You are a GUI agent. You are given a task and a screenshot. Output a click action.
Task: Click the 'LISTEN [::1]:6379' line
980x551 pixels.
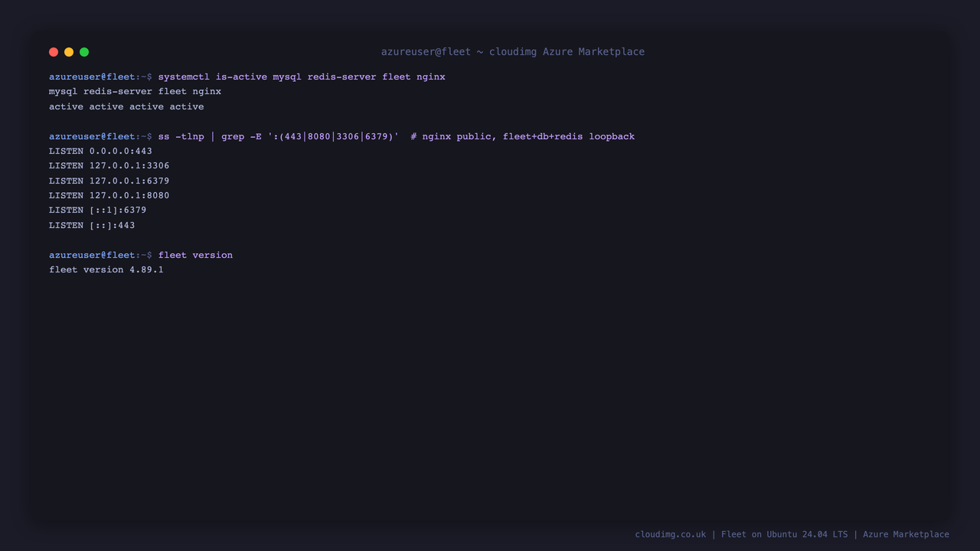tap(97, 210)
